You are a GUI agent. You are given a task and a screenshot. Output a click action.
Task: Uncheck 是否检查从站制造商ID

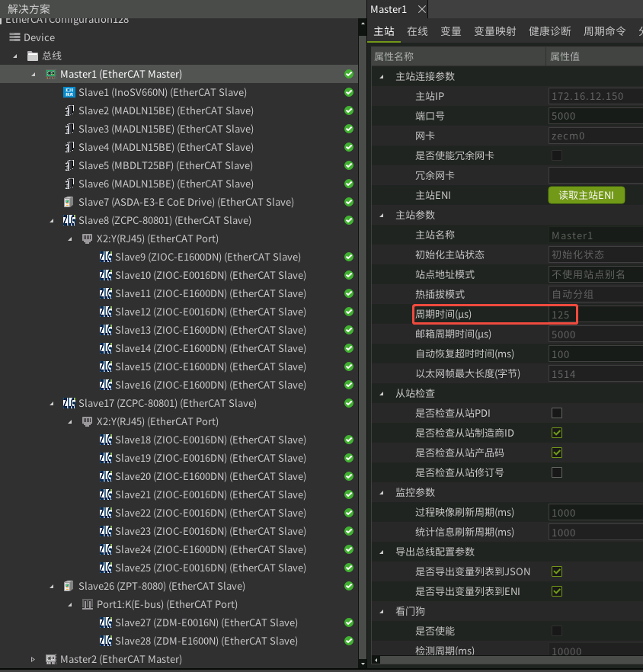click(557, 433)
